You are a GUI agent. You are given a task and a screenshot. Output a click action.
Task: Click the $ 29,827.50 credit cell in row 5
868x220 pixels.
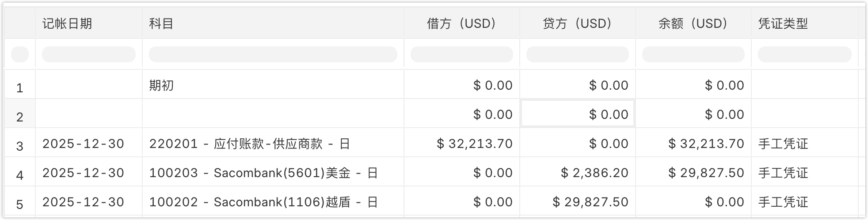point(590,202)
